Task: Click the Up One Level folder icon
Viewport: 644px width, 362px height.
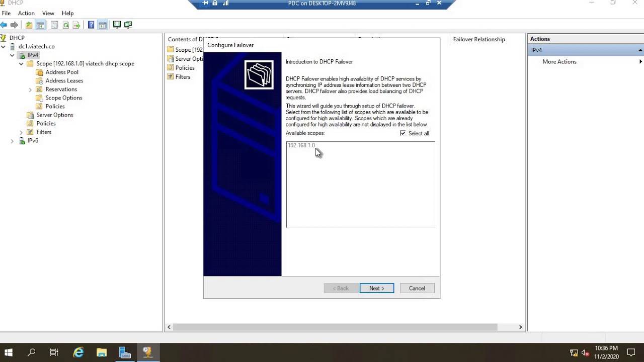Action: [x=29, y=25]
